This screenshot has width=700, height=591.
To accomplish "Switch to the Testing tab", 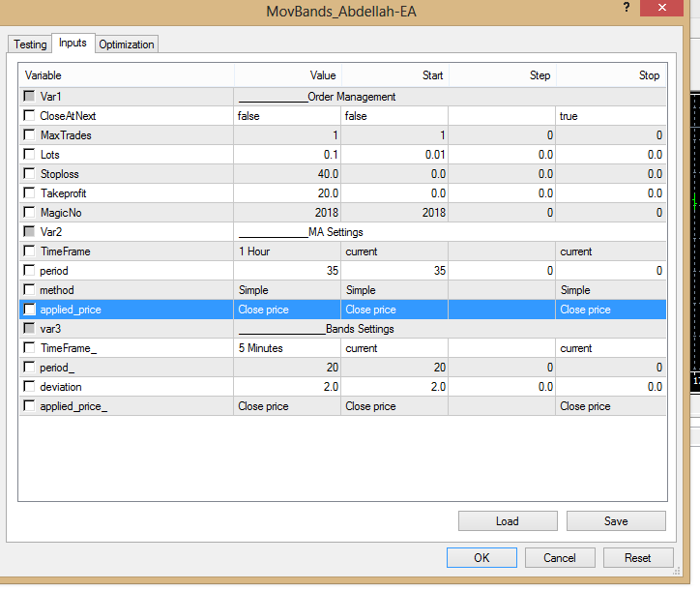I will pos(29,44).
